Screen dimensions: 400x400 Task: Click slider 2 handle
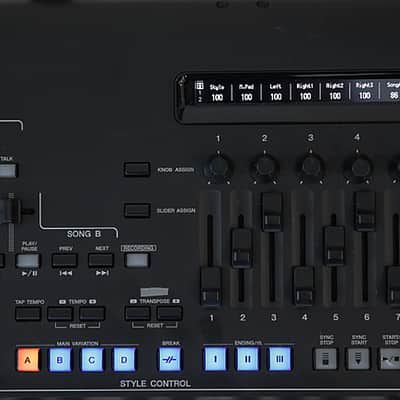coord(242,248)
